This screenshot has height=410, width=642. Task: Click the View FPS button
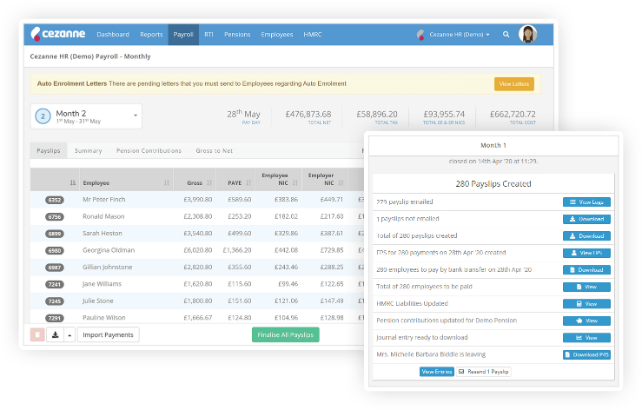tap(587, 253)
